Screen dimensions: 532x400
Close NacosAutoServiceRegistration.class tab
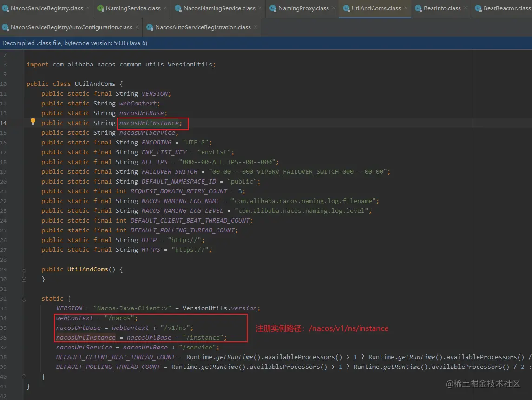[x=256, y=27]
